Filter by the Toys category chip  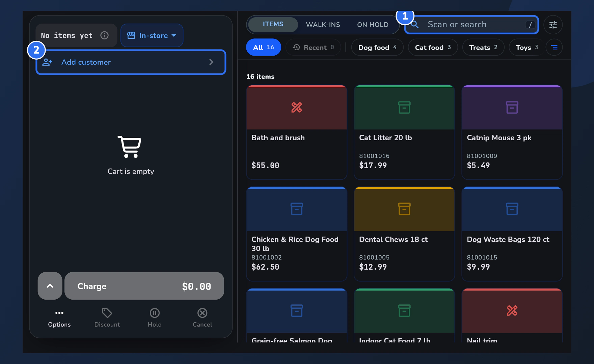tap(527, 48)
